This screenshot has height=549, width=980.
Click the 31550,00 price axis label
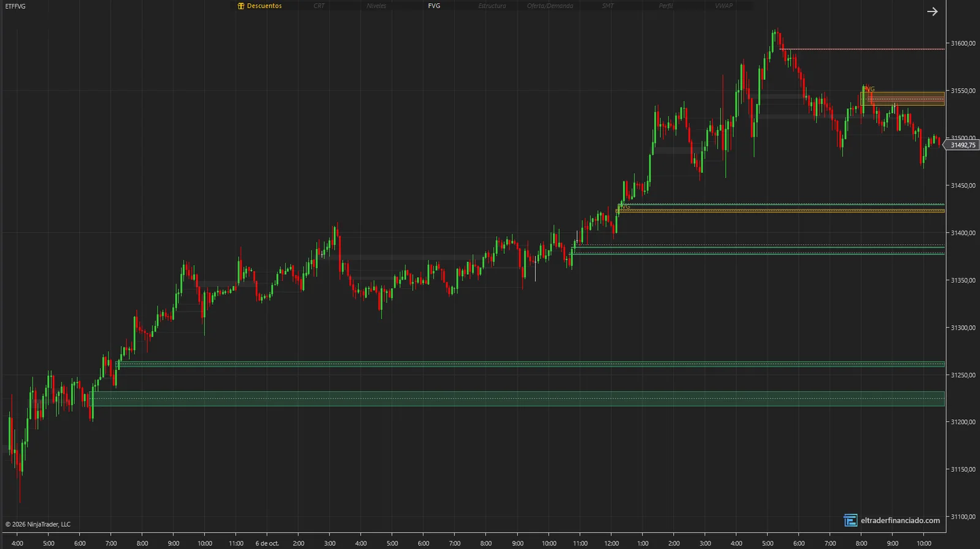(x=963, y=91)
